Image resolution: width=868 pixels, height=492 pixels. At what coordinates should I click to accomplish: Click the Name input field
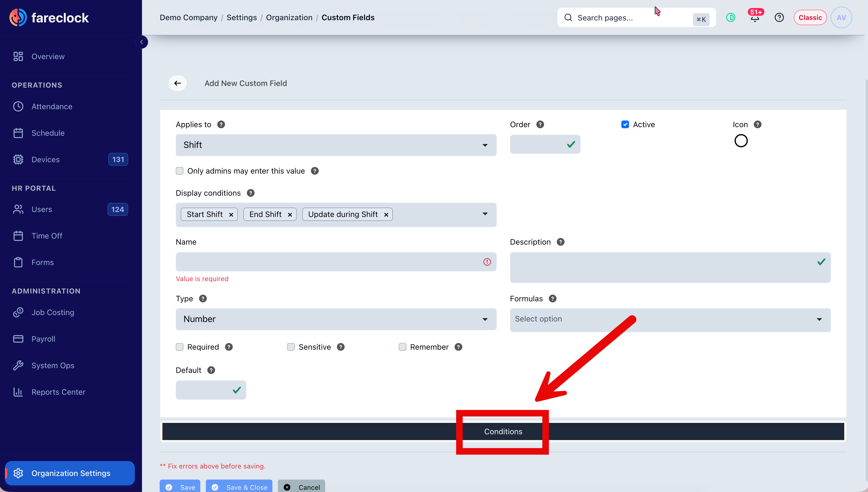[x=336, y=262]
